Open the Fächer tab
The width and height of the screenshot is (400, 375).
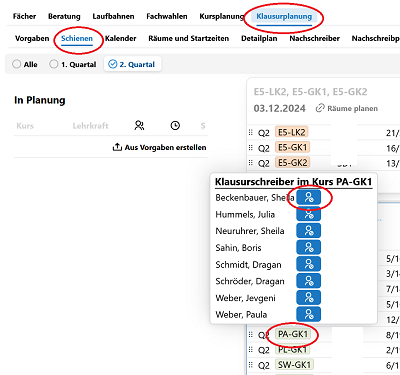click(x=24, y=16)
